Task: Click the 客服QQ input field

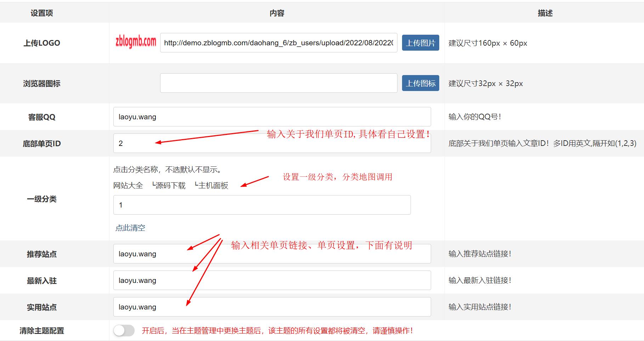Action: [272, 116]
